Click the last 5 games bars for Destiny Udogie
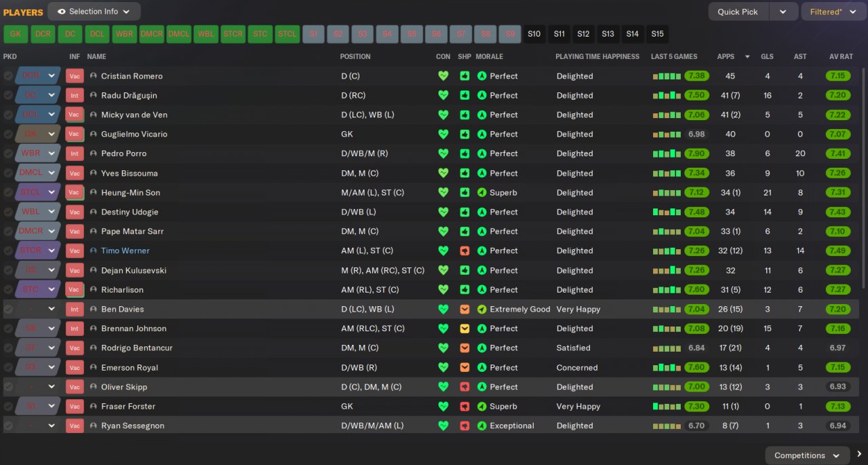This screenshot has height=465, width=868. 667,212
